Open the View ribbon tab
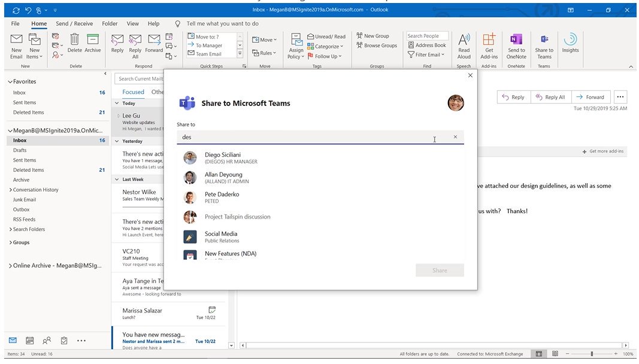 132,23
